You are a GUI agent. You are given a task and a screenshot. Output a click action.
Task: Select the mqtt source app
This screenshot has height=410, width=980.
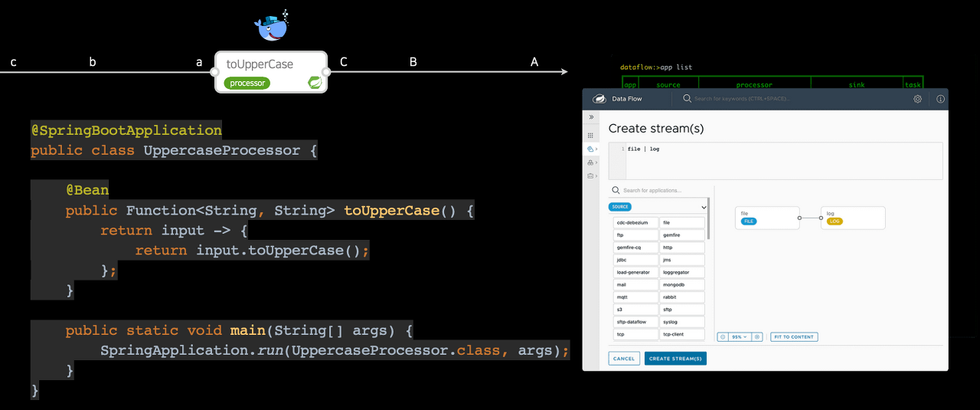[x=635, y=297]
